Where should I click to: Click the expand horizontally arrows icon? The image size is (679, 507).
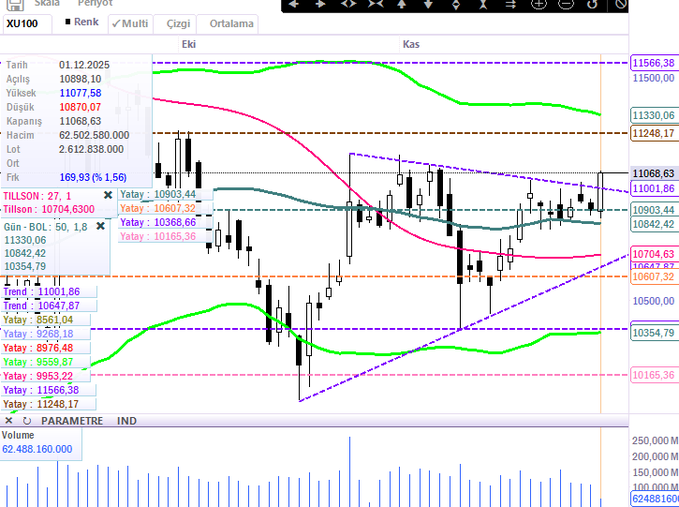tap(348, 4)
